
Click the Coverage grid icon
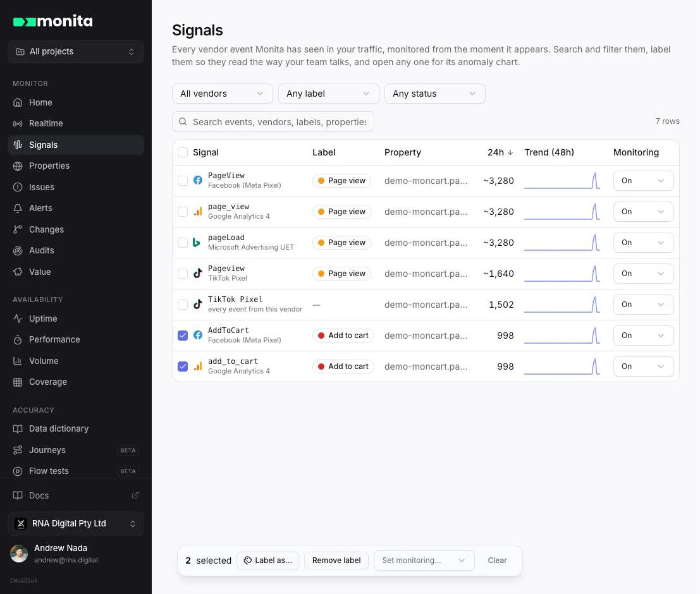point(18,382)
